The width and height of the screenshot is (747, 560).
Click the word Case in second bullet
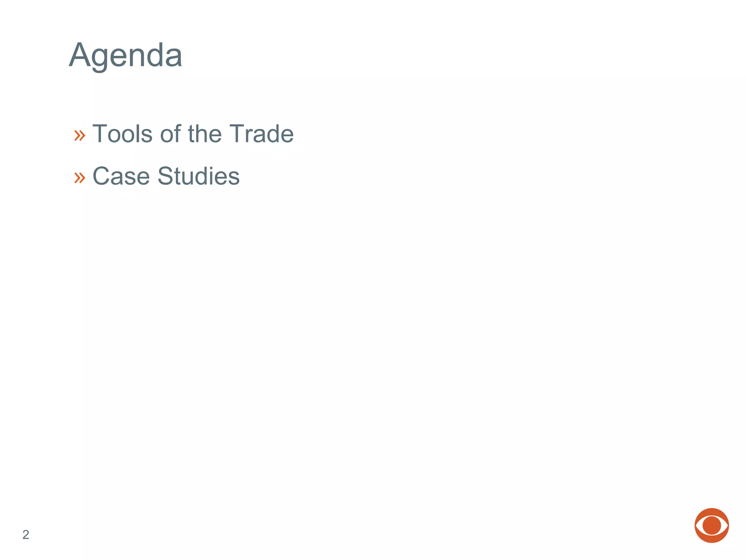tap(121, 176)
